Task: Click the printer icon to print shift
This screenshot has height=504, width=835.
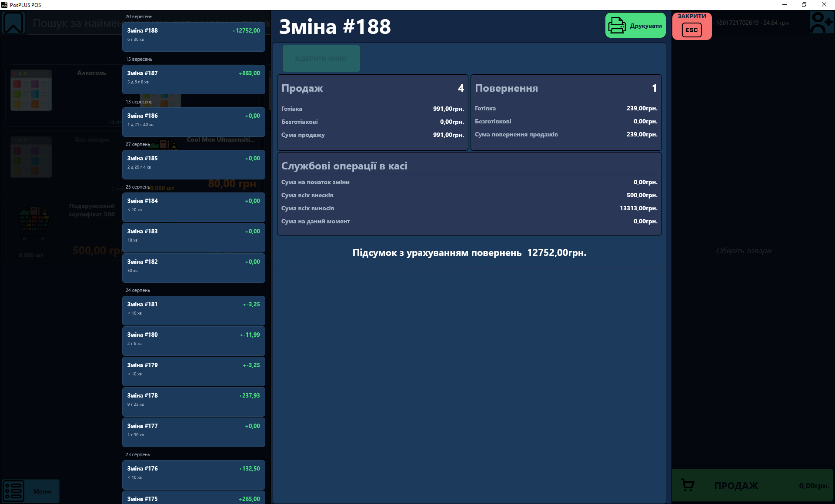Action: (x=617, y=25)
